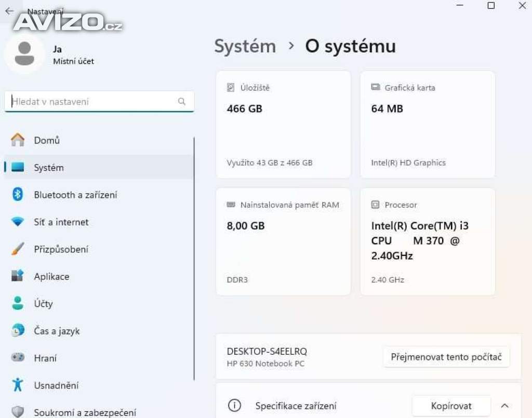Select Systém in the sidebar
The height and width of the screenshot is (418, 532).
tap(99, 167)
